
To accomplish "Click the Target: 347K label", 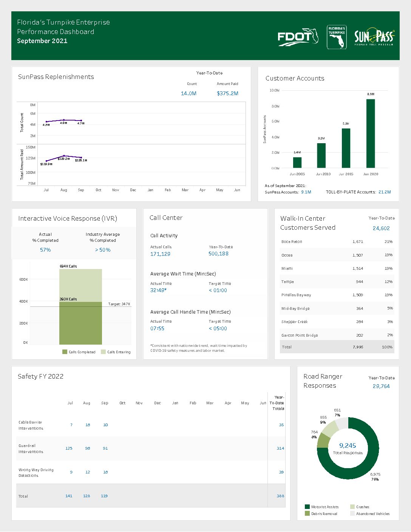I will point(119,304).
